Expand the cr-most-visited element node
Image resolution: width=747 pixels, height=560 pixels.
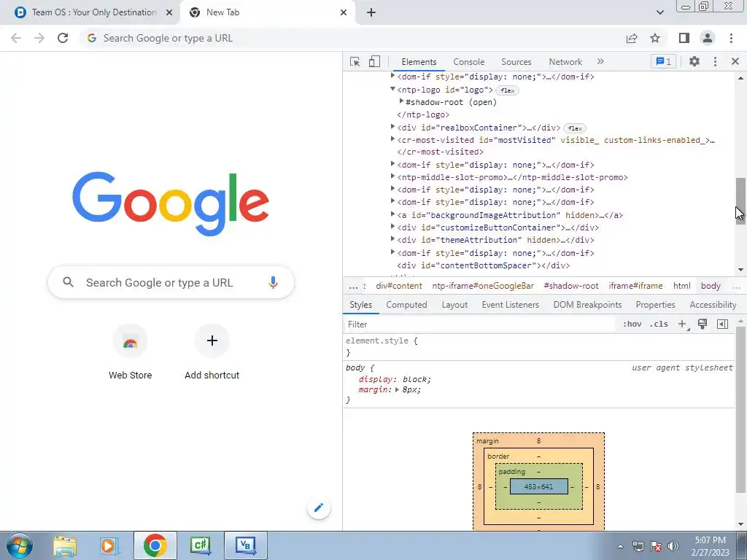(x=392, y=139)
